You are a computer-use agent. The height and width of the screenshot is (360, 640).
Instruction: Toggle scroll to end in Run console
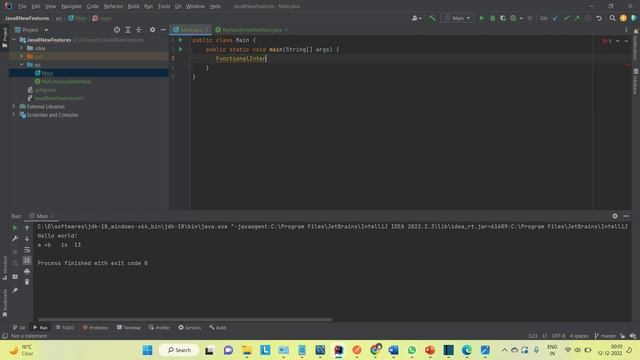(27, 260)
